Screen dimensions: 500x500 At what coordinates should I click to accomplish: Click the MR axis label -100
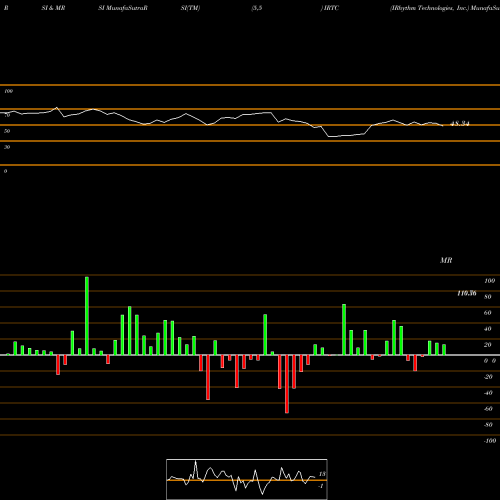490,441
